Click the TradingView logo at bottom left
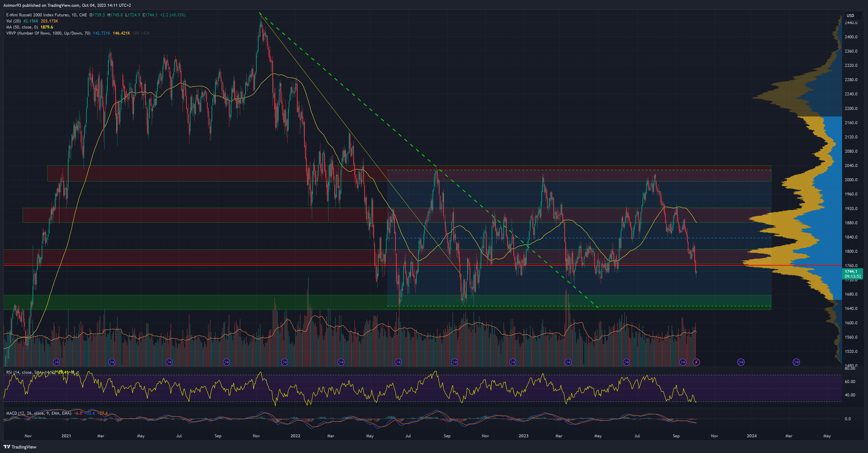Screen dimensions: 868x453 [20, 447]
